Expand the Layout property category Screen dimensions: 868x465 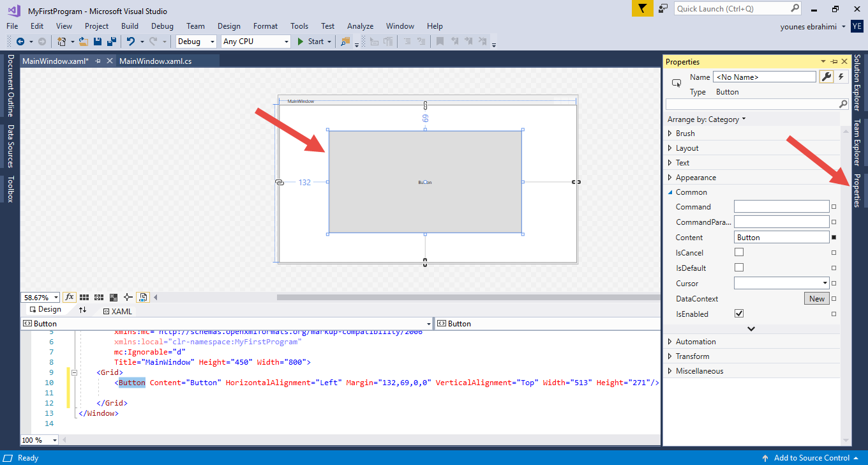pos(687,148)
